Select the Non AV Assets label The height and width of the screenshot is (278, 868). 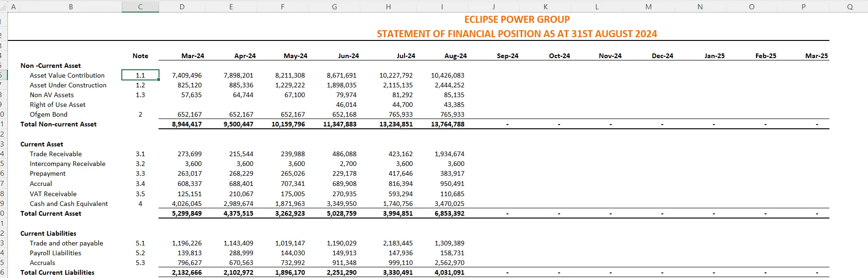coord(52,95)
